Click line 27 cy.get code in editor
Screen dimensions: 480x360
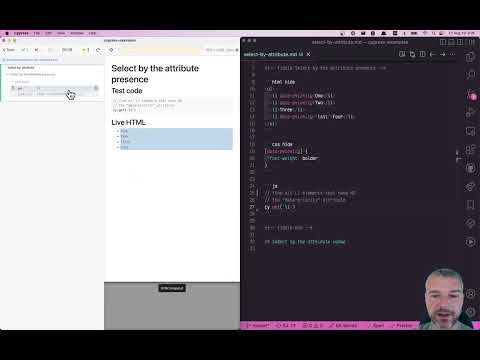point(280,207)
